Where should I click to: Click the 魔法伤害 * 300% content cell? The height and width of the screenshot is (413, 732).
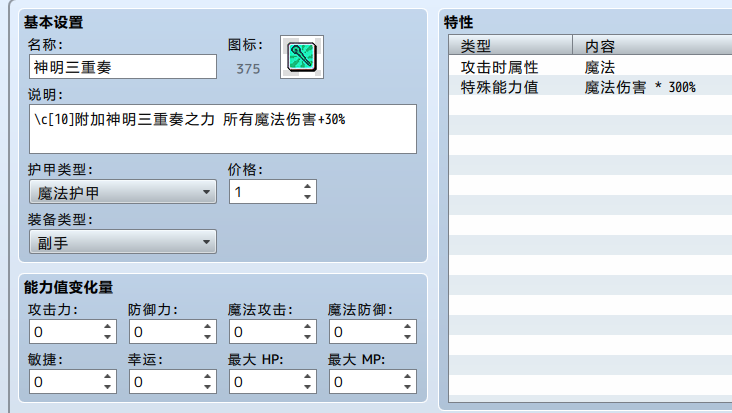pos(640,87)
